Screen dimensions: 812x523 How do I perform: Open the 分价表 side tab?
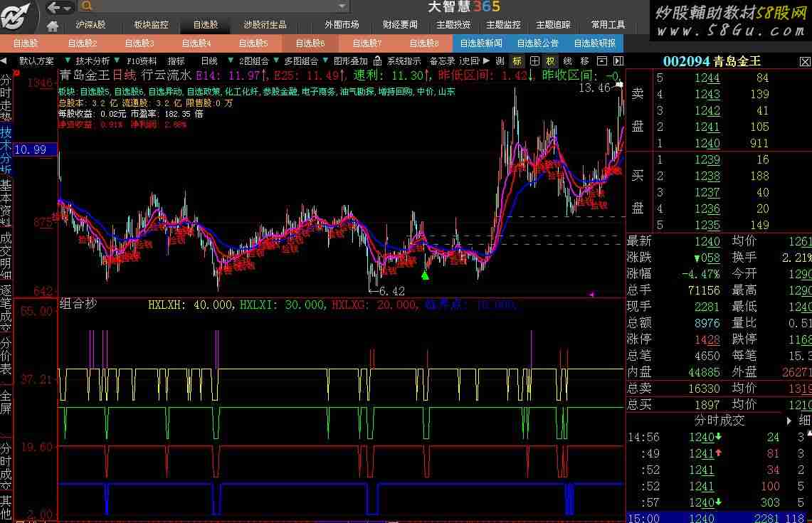(x=6, y=356)
